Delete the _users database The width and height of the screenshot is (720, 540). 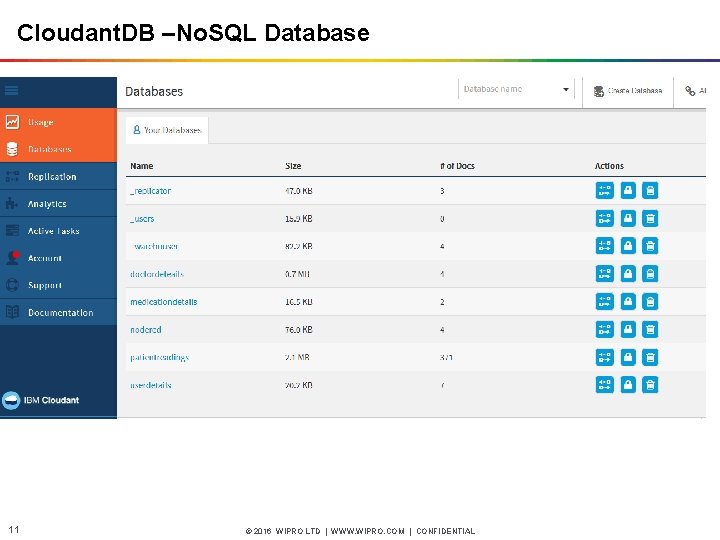click(x=650, y=219)
